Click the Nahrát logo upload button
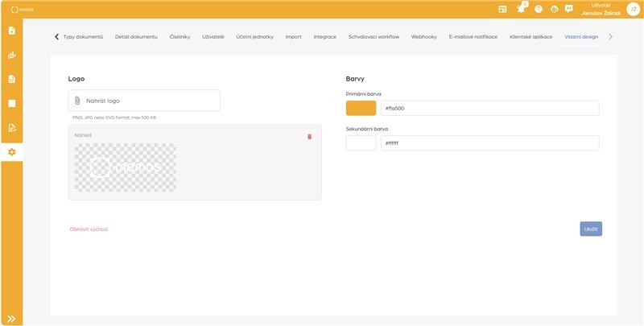644x326 pixels. tap(144, 101)
